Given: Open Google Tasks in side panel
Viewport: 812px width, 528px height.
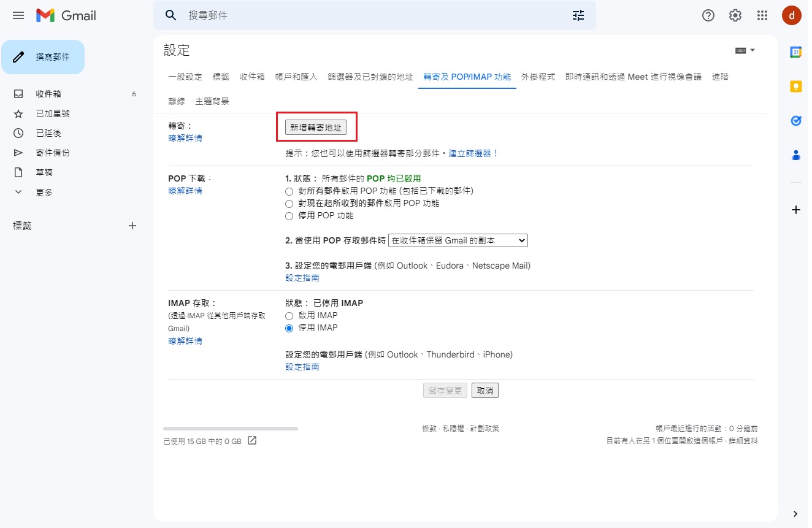Looking at the screenshot, I should pyautogui.click(x=795, y=121).
